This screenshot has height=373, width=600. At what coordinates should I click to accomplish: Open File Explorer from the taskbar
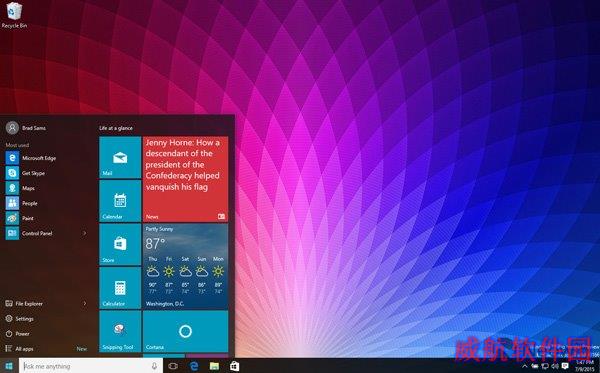click(x=214, y=366)
